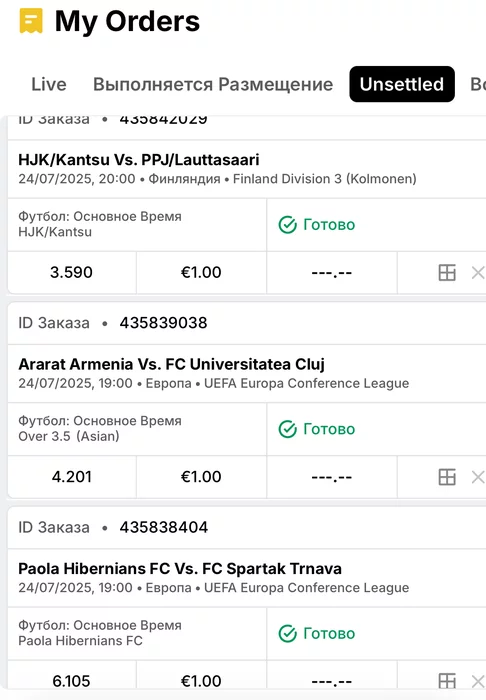Click the €1.00 stake for 3.590 odds

(x=201, y=272)
